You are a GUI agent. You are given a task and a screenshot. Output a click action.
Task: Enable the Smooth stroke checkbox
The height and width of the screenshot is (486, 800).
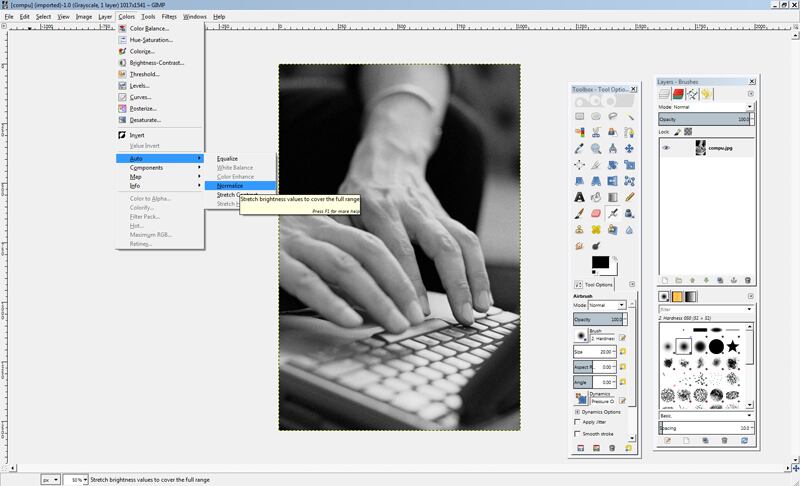coord(578,434)
